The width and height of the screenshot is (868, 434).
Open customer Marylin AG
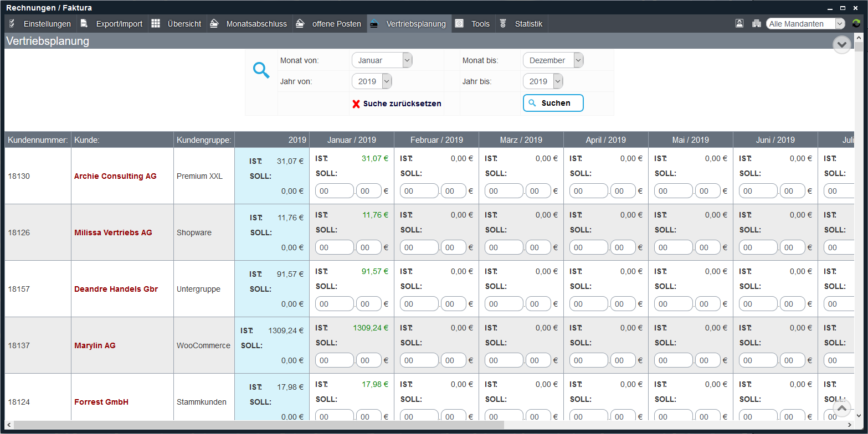(95, 345)
